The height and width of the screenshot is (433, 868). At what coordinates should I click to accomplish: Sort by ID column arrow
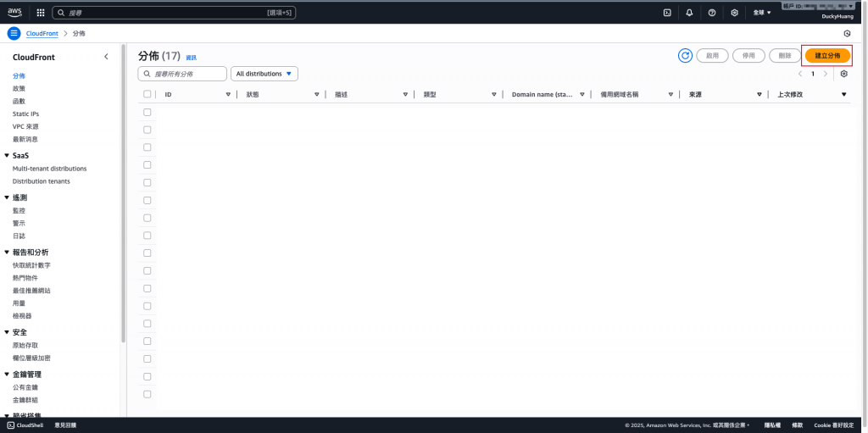(x=228, y=95)
